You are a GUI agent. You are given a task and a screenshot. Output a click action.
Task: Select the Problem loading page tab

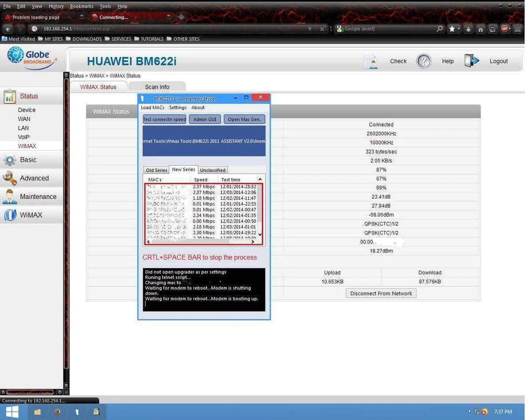click(44, 17)
